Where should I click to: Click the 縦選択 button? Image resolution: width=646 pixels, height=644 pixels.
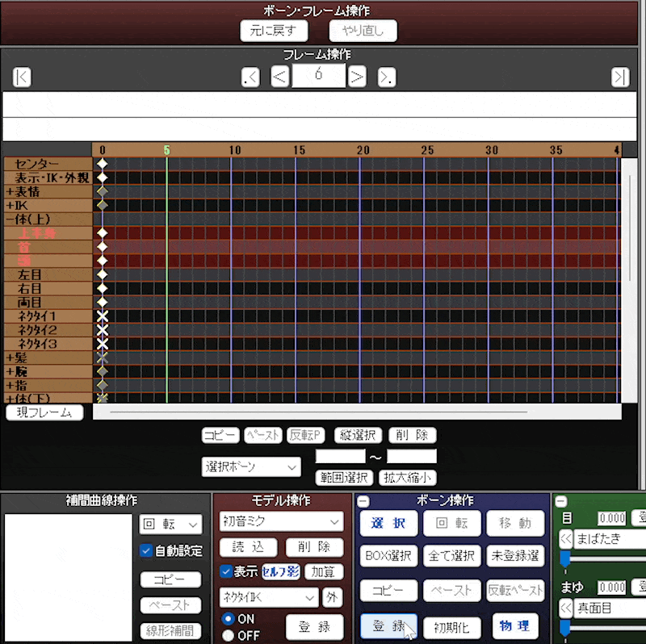point(358,435)
